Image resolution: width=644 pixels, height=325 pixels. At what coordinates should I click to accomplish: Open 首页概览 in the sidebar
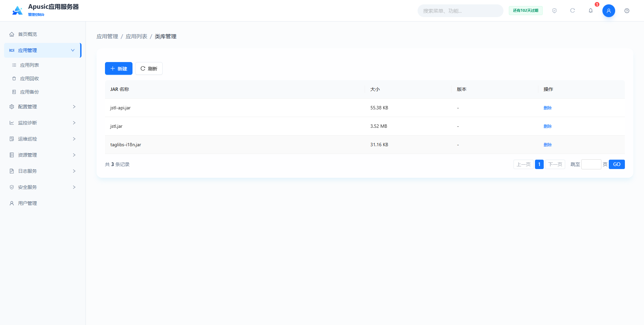pyautogui.click(x=43, y=34)
